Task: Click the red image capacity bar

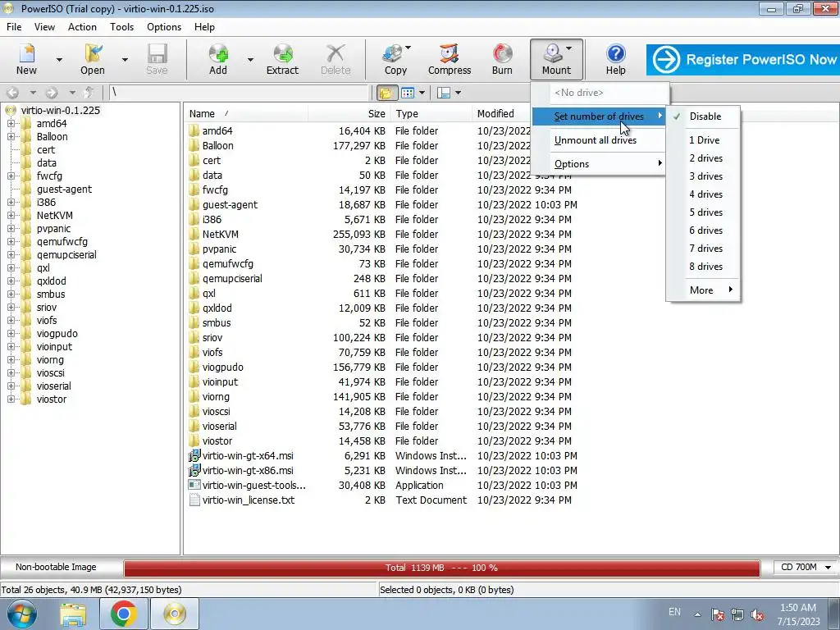Action: tap(441, 568)
